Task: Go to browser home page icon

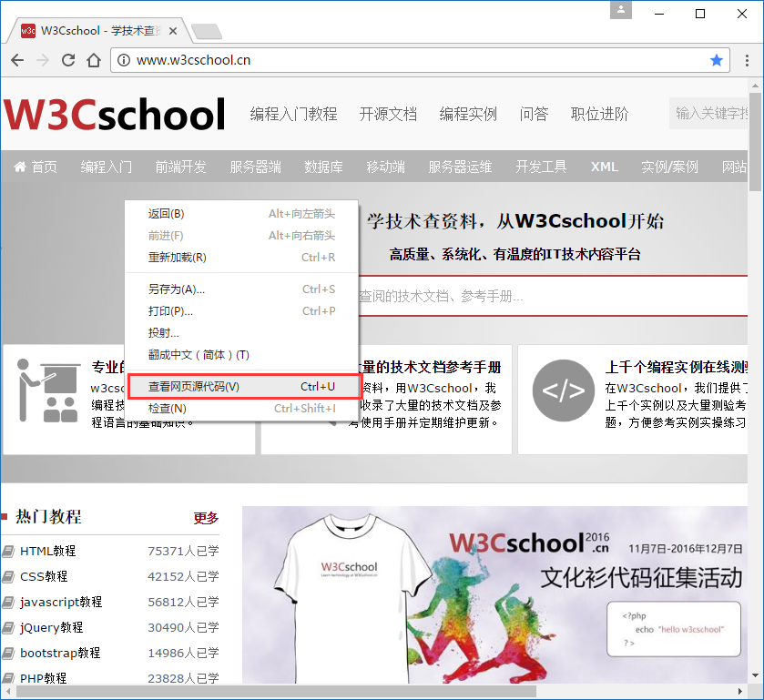Action: [94, 60]
